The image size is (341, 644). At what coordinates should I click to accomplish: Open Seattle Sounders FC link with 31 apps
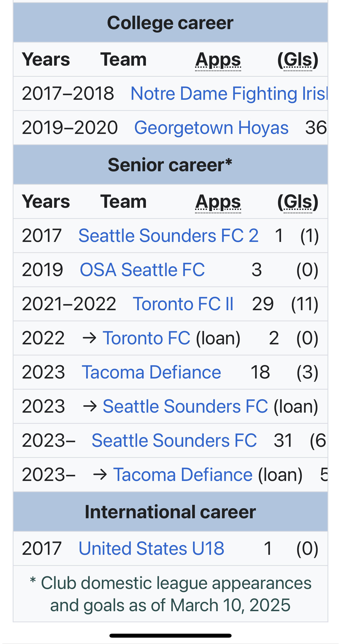coord(174,440)
